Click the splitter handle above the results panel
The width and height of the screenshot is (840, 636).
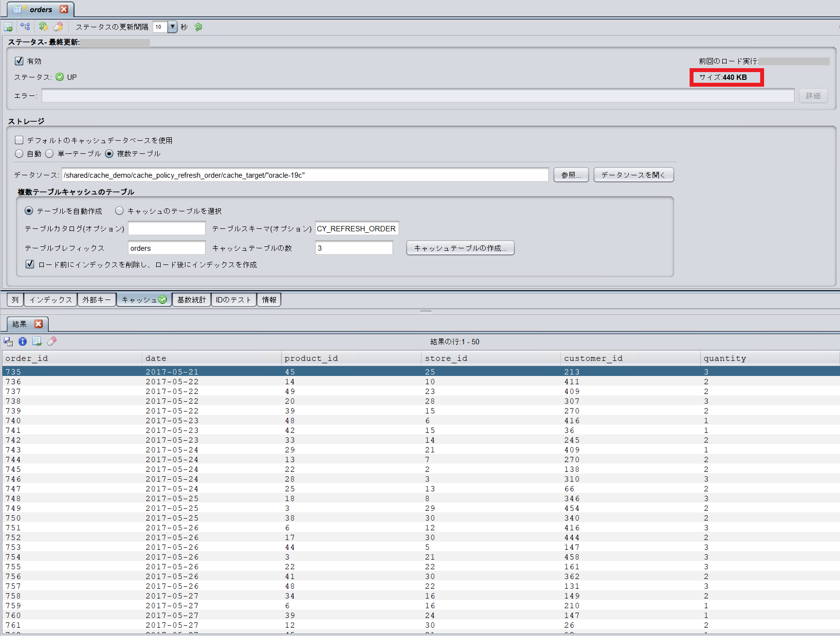(426, 311)
